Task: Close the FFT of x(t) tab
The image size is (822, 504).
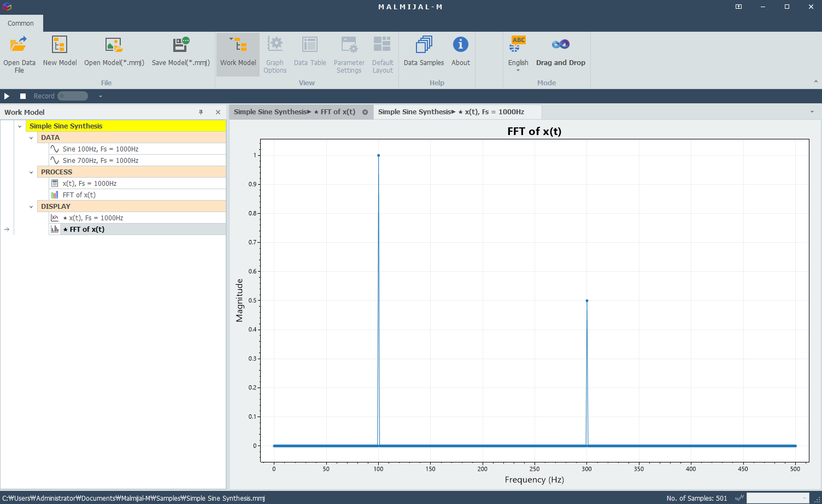Action: pos(365,112)
